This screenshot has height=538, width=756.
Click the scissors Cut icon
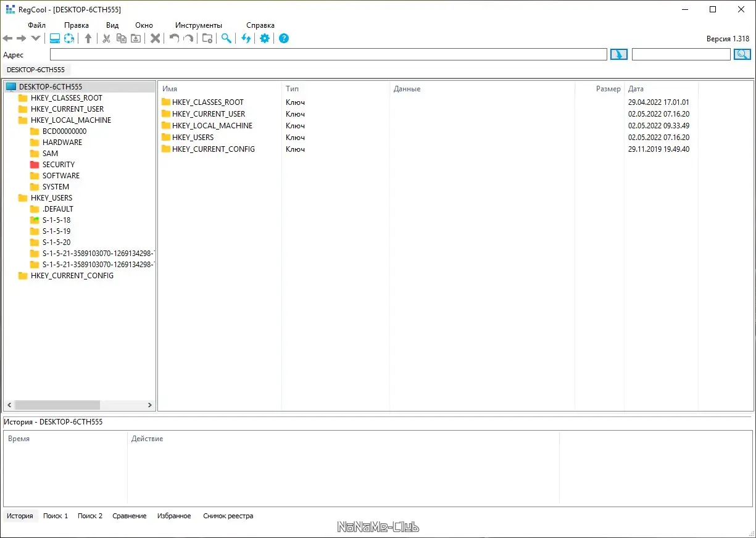[x=106, y=38]
